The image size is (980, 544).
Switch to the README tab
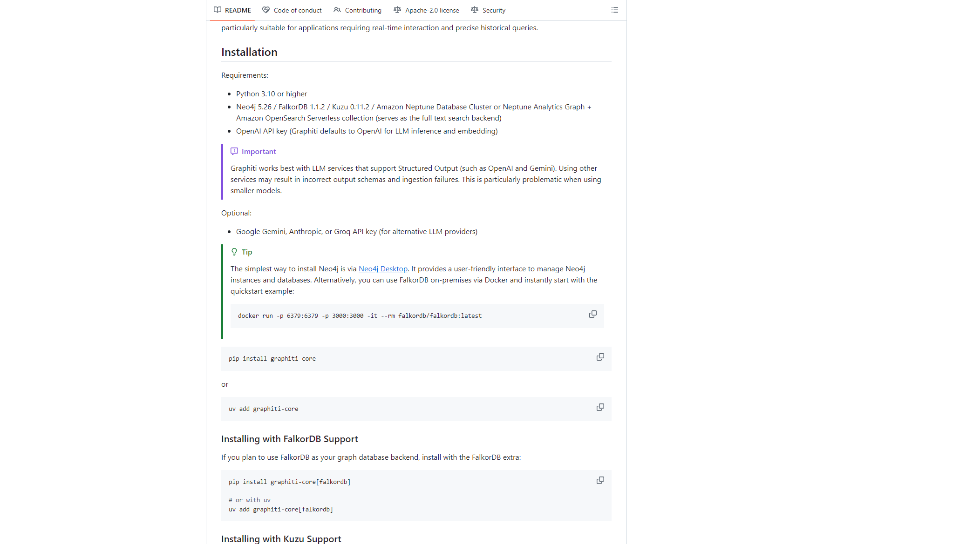pos(238,10)
